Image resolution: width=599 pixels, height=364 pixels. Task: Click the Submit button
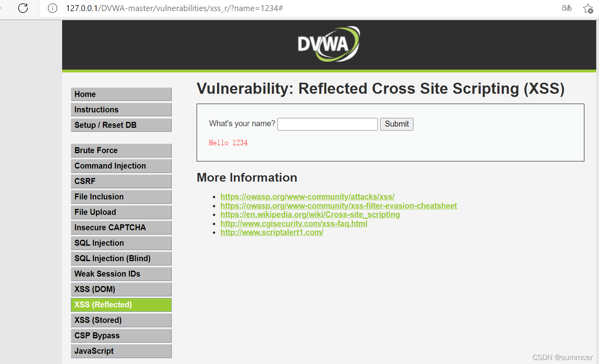[x=397, y=124]
